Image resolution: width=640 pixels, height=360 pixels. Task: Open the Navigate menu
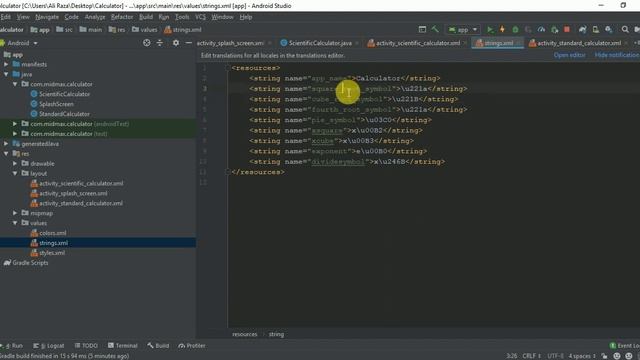coord(47,17)
